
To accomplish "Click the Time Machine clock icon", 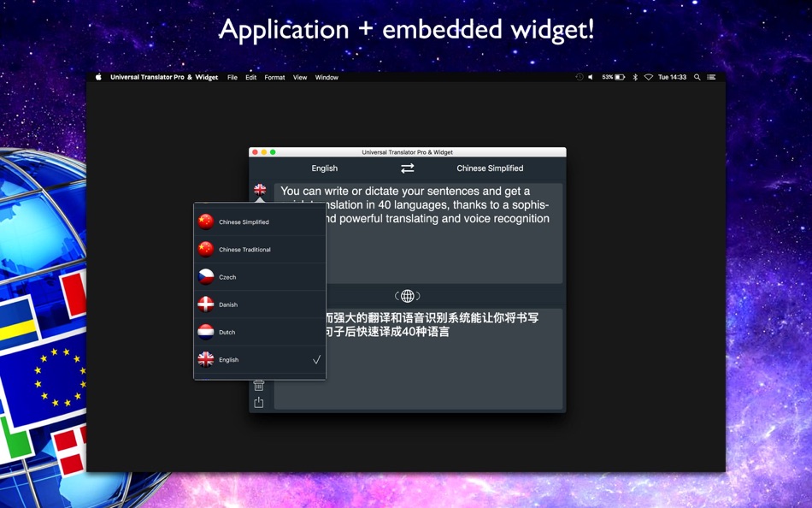I will pyautogui.click(x=579, y=77).
